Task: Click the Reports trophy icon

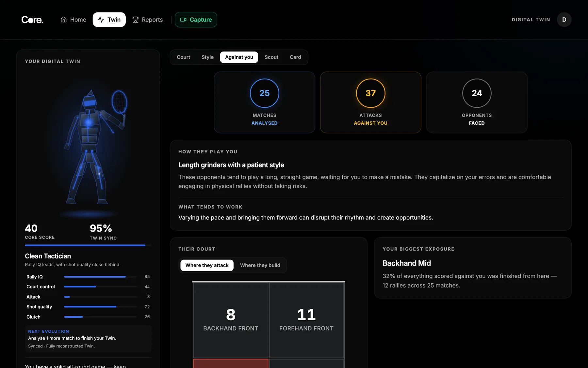Action: point(136,20)
